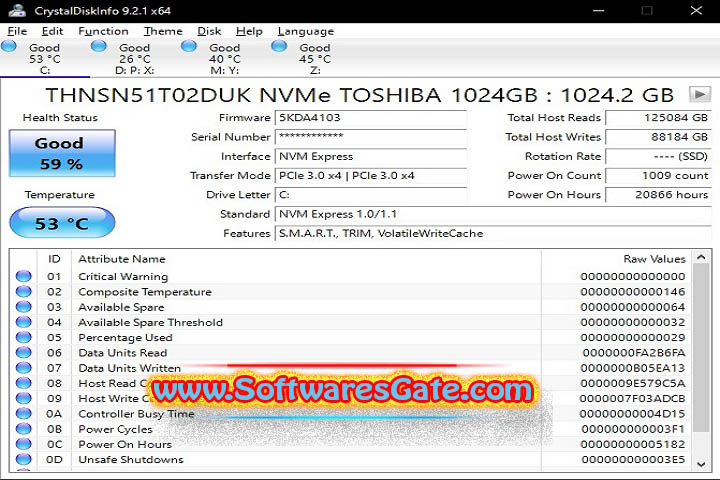Click raw value 0000000FA2B6FA
This screenshot has height=480, width=720.
click(634, 353)
